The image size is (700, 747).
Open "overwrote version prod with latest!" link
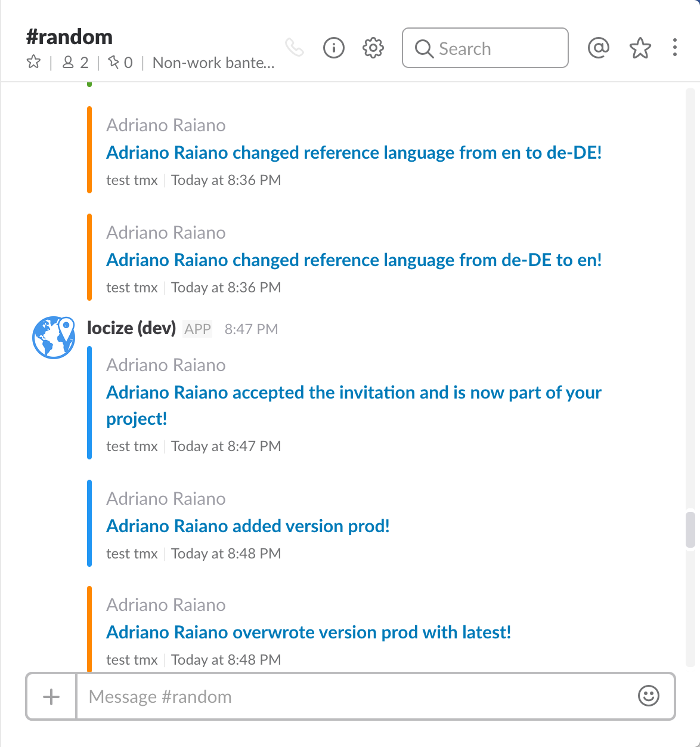click(308, 632)
